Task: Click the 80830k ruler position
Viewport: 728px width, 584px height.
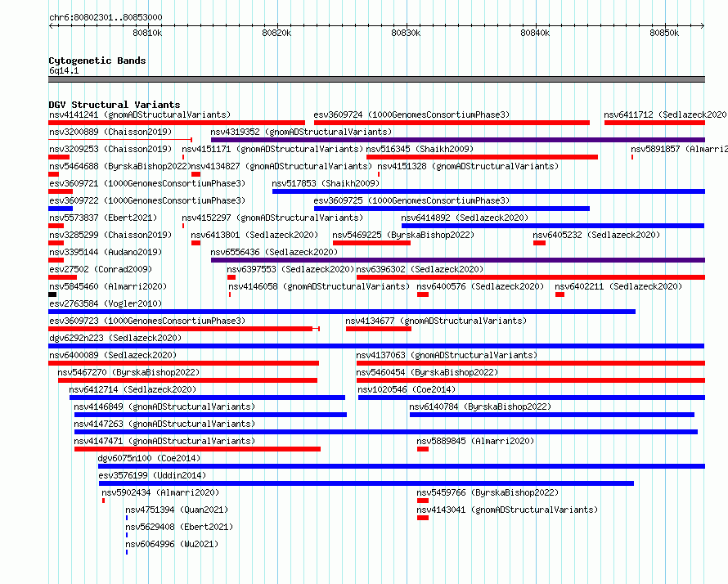Action: 406,33
